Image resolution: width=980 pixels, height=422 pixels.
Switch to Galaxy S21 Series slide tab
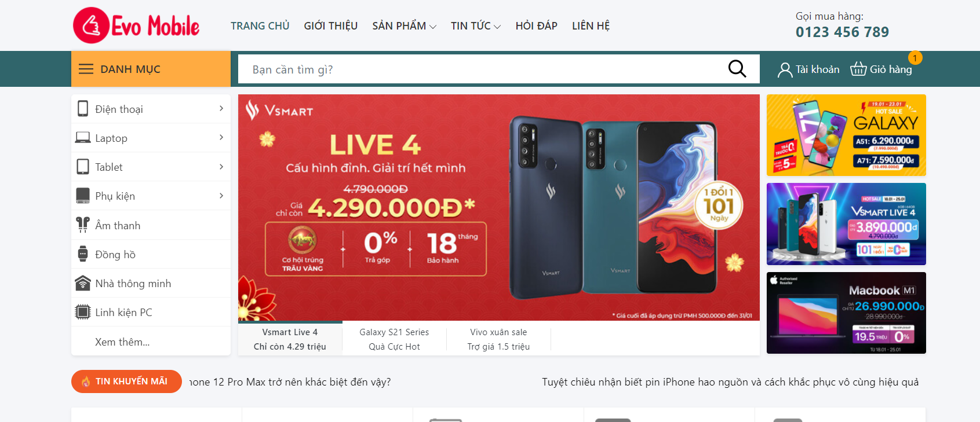(x=394, y=339)
